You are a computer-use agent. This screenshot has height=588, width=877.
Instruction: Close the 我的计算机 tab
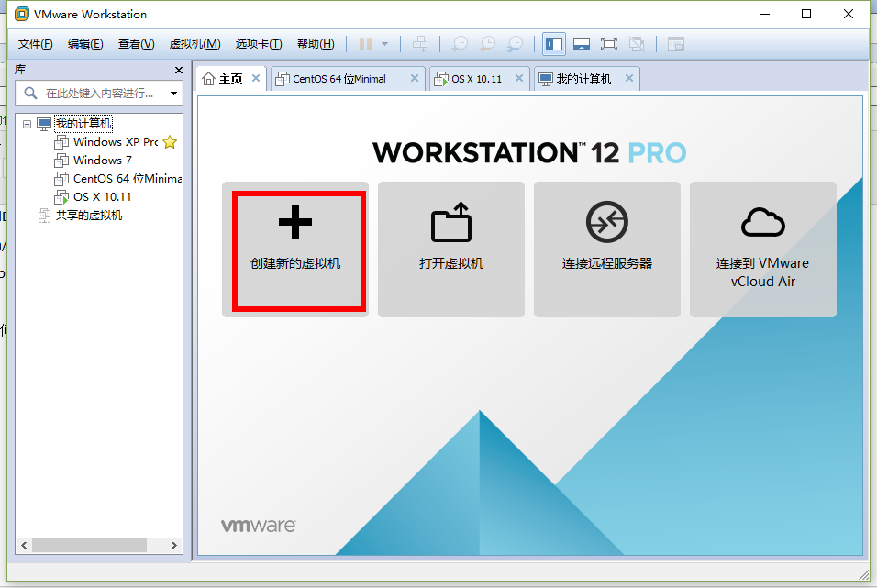[x=629, y=78]
